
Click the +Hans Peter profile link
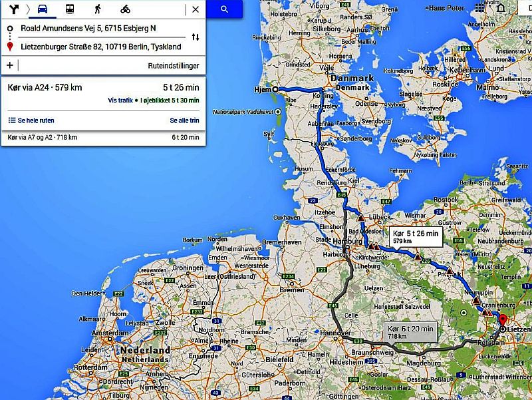click(445, 8)
